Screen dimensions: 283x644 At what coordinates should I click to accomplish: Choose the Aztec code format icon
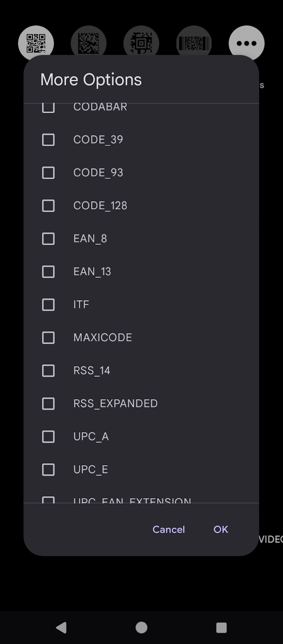tap(141, 43)
